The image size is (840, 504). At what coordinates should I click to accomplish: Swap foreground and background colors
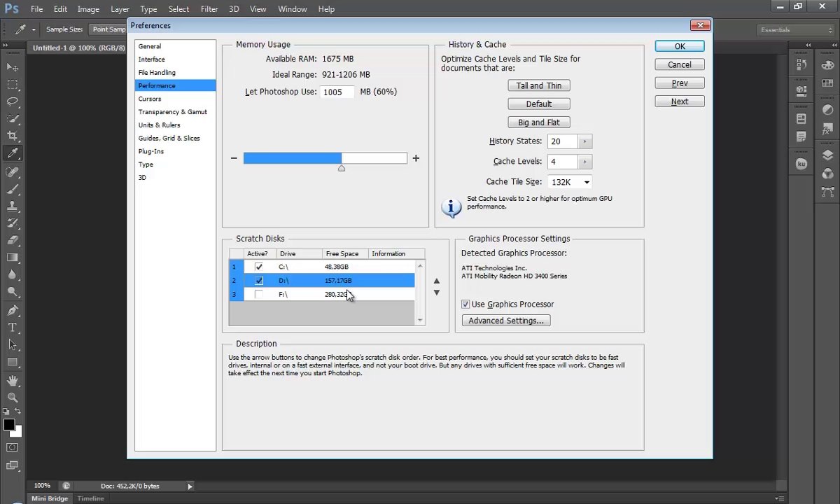[x=18, y=412]
